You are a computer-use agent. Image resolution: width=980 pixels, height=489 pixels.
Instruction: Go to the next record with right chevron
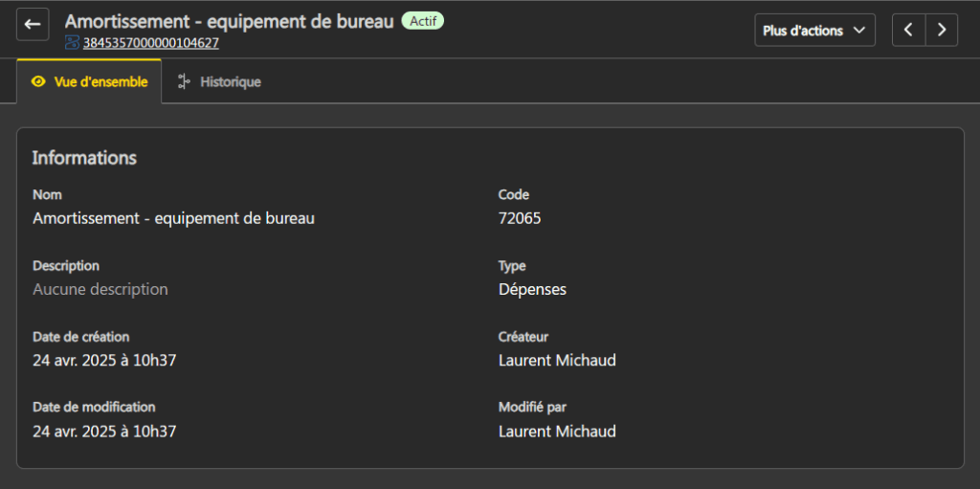click(x=942, y=30)
